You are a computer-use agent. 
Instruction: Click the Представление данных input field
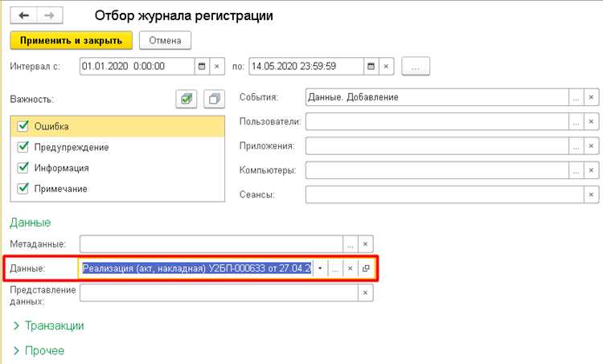(219, 293)
